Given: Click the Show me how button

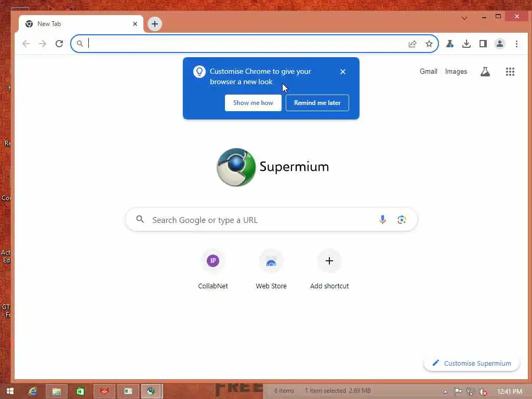Looking at the screenshot, I should click(x=253, y=103).
